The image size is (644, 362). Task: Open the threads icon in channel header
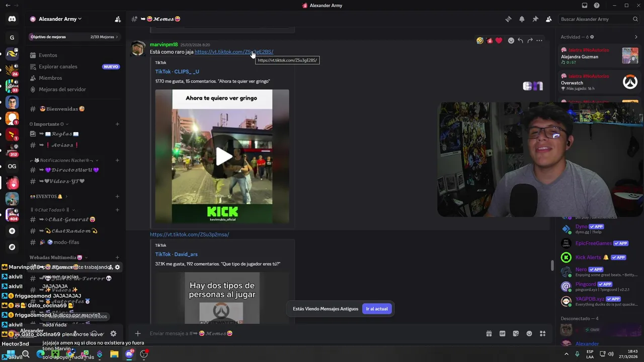pos(508,19)
